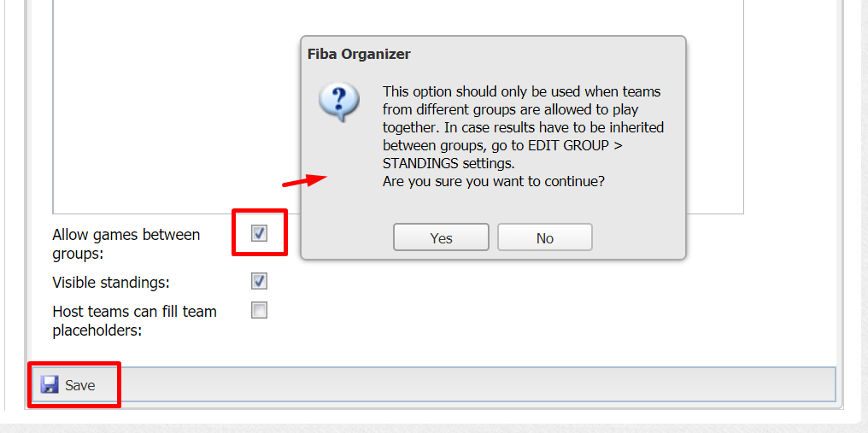868x433 pixels.
Task: Select the 'Visible standings:' label text
Action: 111,283
